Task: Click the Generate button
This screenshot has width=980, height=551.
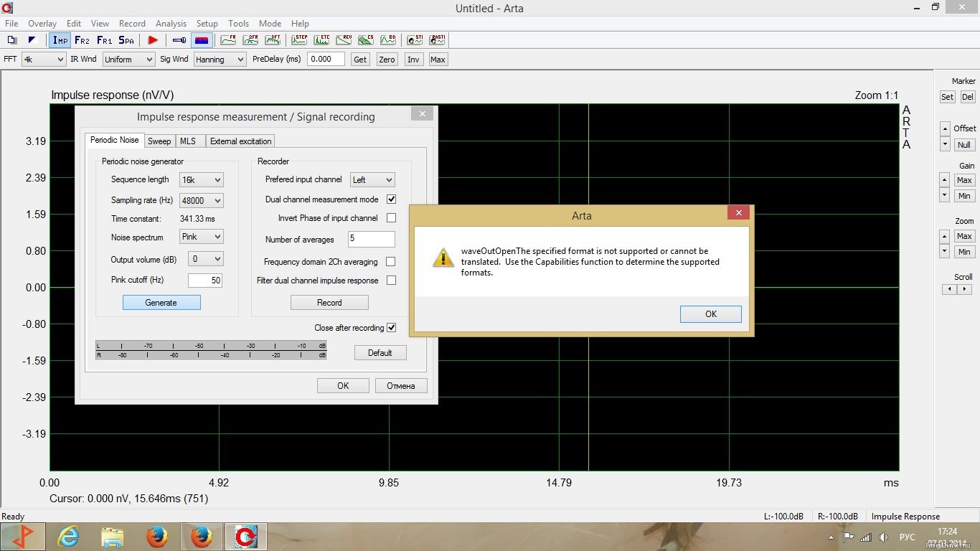Action: pos(161,303)
